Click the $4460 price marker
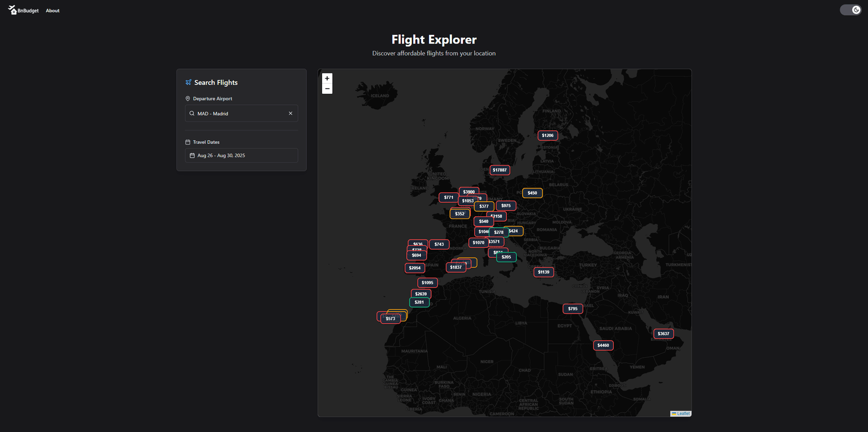The height and width of the screenshot is (432, 868). (603, 346)
